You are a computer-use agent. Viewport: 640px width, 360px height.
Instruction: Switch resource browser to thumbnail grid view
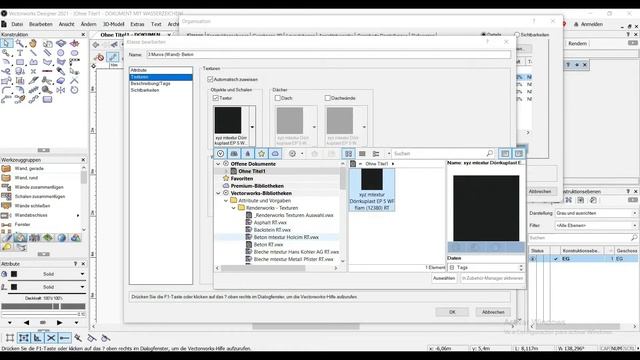coord(348,153)
